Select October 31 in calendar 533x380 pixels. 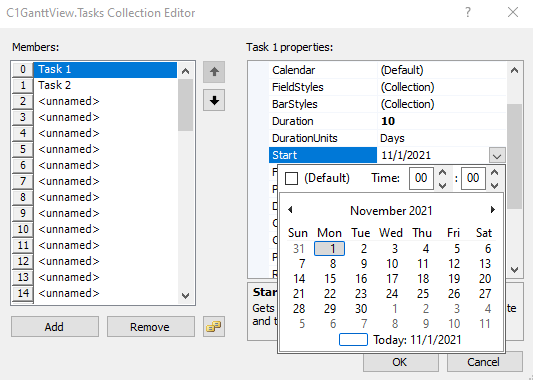(x=298, y=249)
